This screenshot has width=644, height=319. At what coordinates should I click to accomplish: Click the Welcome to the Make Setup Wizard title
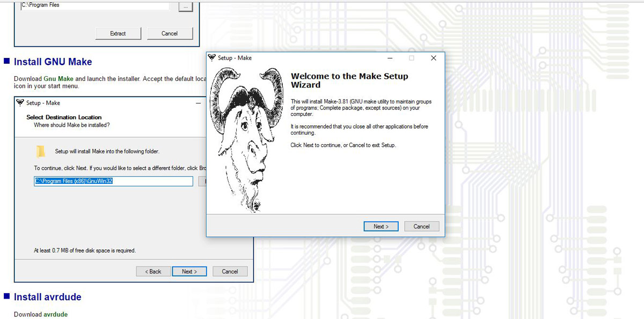(349, 80)
